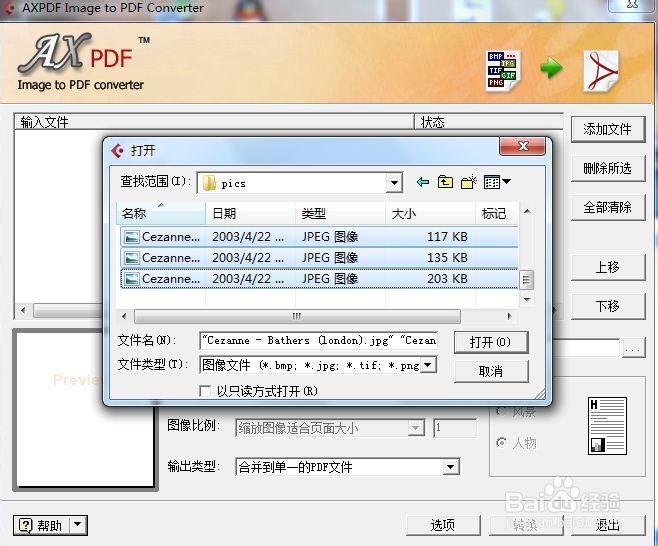Click 退出 button
The image size is (658, 546).
(607, 525)
